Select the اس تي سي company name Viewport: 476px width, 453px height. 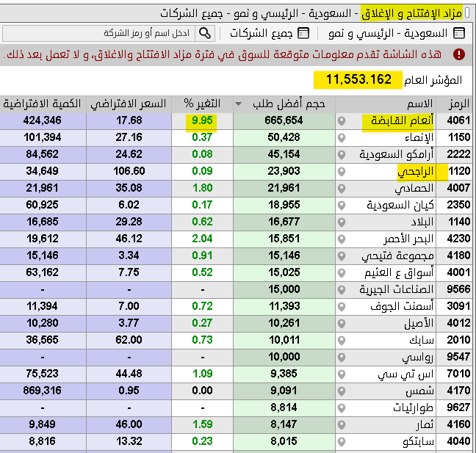[405, 374]
